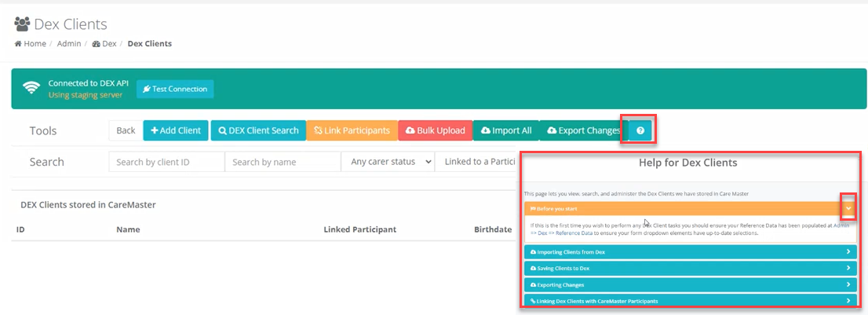868x315 pixels.
Task: Click the Dex Clients page title icon
Action: (22, 24)
